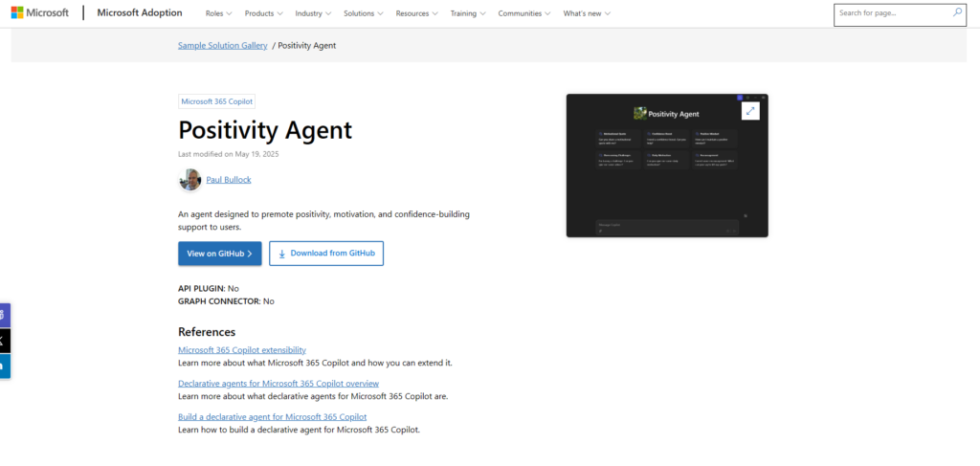The width and height of the screenshot is (980, 466).
Task: Open the Microsoft Adoption home link
Action: pyautogui.click(x=140, y=12)
